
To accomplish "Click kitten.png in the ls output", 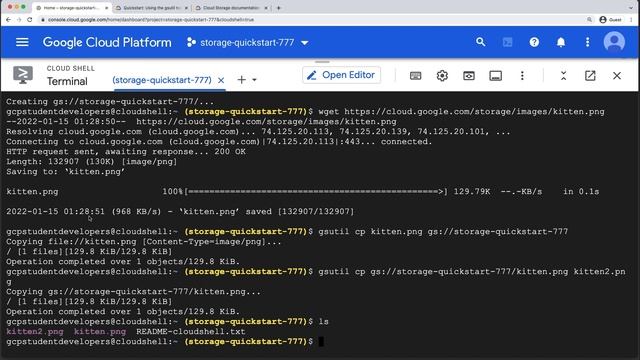I will (x=100, y=331).
